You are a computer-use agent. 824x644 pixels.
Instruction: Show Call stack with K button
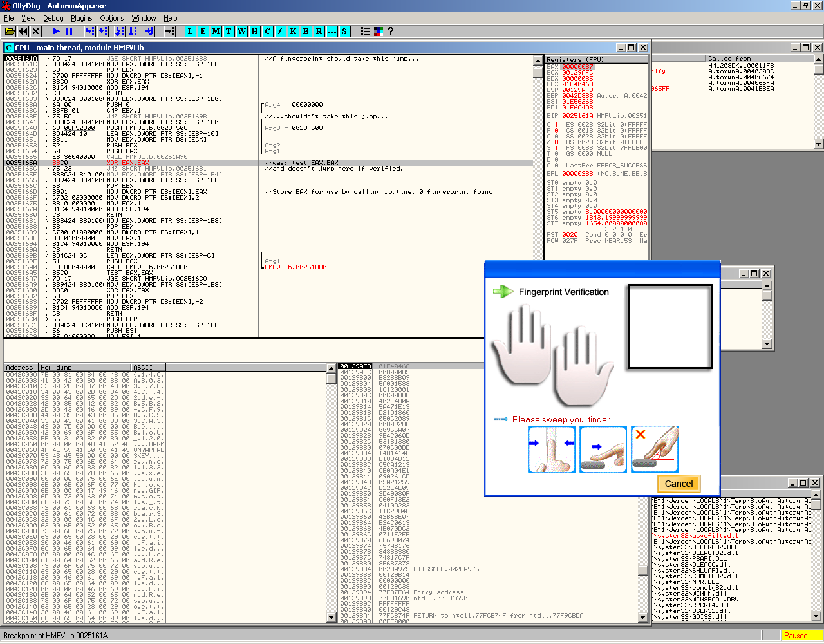294,31
